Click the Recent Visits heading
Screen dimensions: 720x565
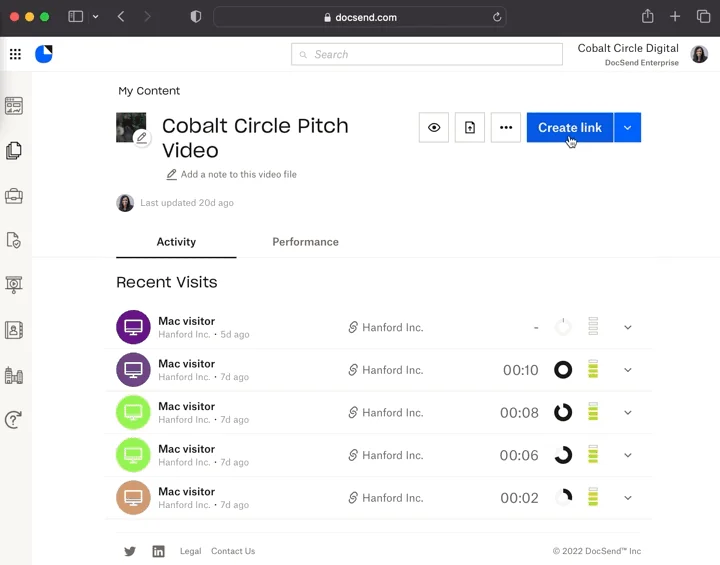click(167, 282)
